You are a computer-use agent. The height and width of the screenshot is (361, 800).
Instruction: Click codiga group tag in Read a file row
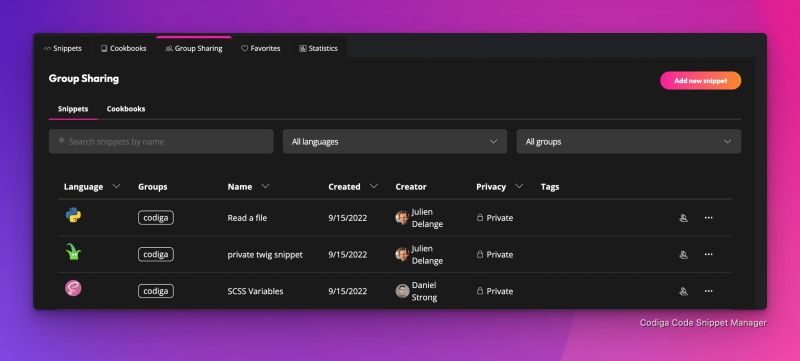click(156, 218)
